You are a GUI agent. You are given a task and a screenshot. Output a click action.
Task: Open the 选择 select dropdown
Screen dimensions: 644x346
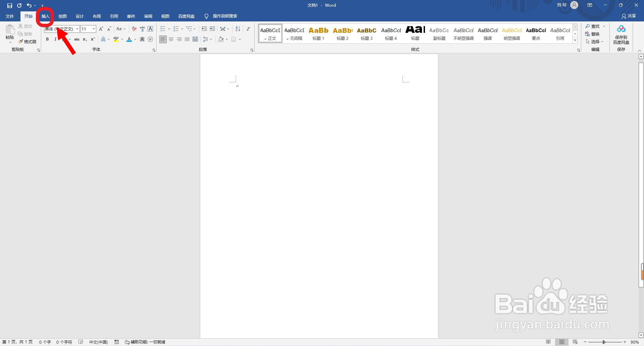[x=594, y=42]
